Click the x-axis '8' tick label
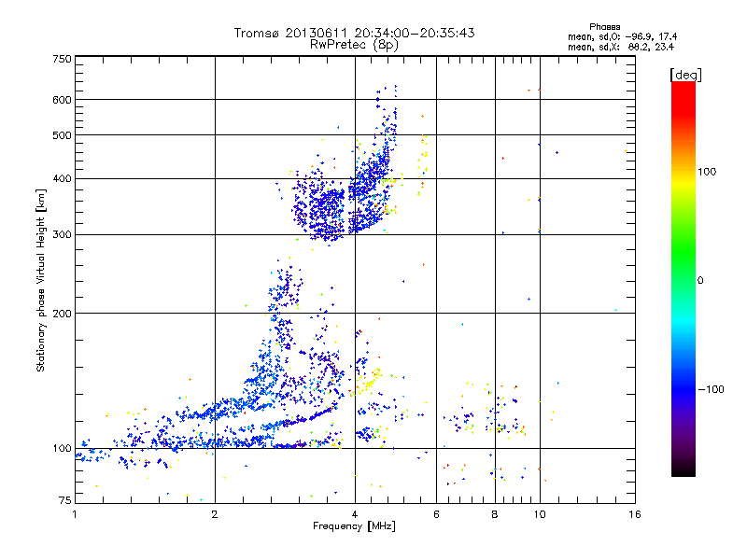 point(495,514)
